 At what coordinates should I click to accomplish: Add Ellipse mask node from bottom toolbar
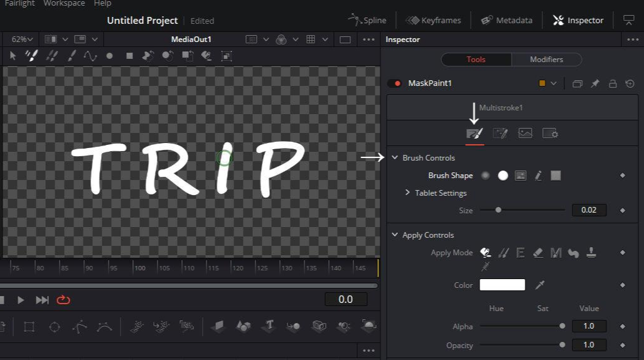pos(55,327)
